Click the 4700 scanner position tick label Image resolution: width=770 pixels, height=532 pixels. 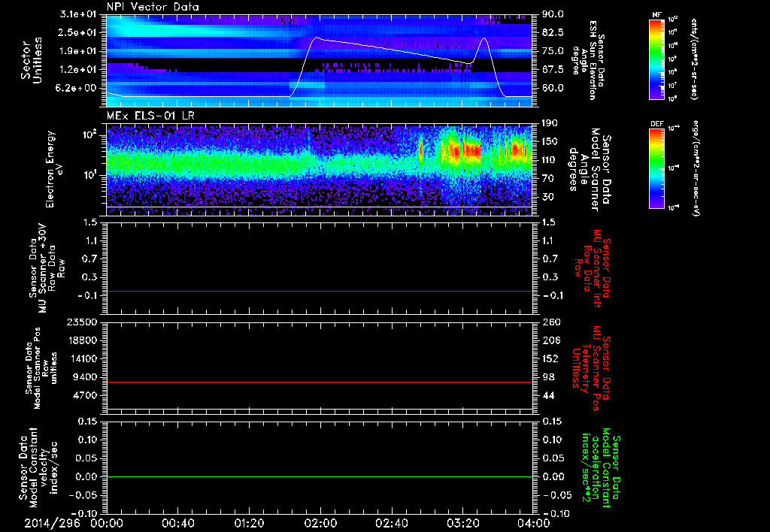(x=86, y=395)
